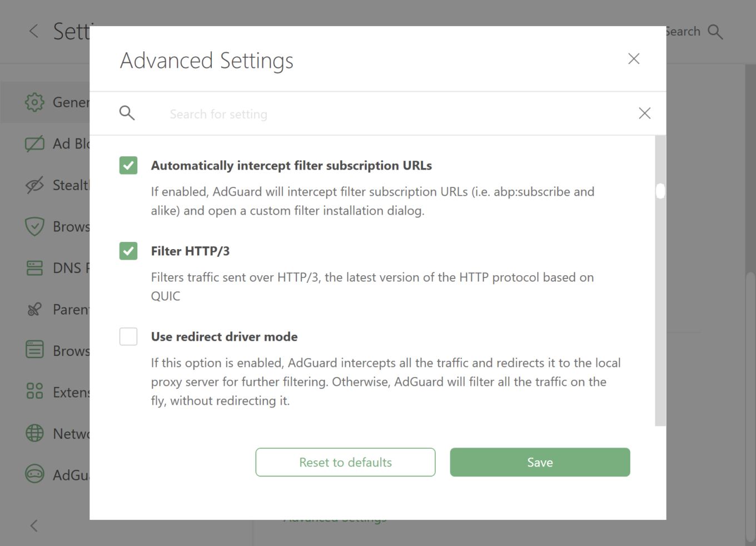Click the Search magnifier icon in top bar
756x546 pixels.
pyautogui.click(x=715, y=31)
